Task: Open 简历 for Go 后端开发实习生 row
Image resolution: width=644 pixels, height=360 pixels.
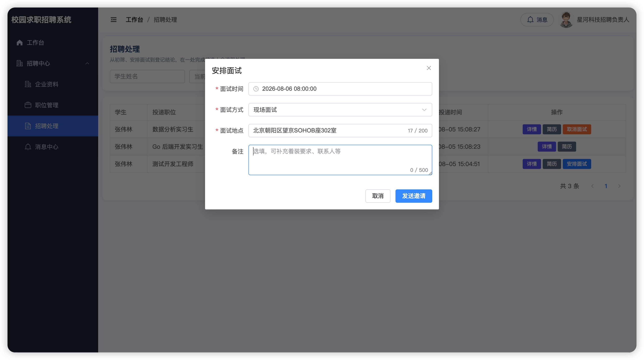Action: 567,147
